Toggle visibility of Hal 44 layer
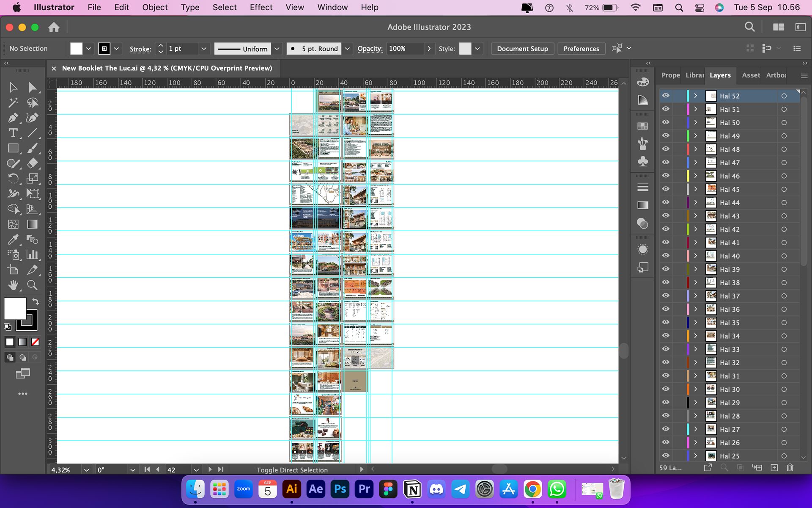Image resolution: width=812 pixels, height=508 pixels. click(x=666, y=202)
